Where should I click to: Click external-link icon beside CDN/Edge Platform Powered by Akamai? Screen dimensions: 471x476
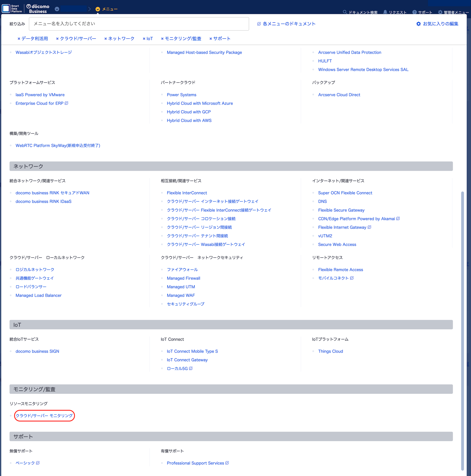[x=398, y=219]
